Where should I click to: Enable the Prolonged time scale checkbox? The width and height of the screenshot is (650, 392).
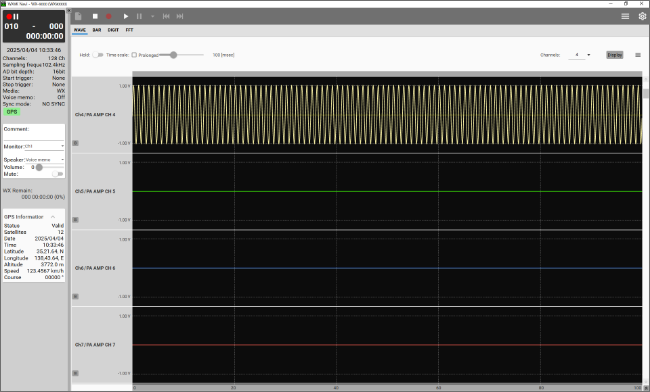[x=134, y=55]
